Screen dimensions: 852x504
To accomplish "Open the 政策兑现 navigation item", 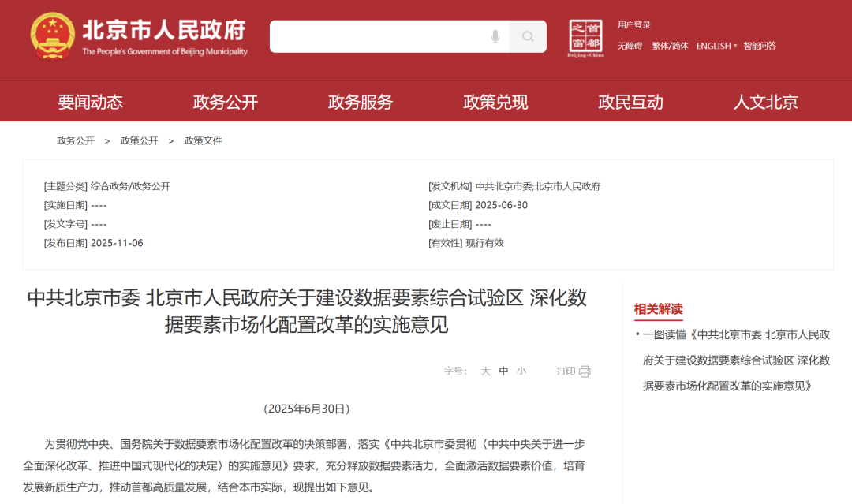I will click(x=495, y=102).
